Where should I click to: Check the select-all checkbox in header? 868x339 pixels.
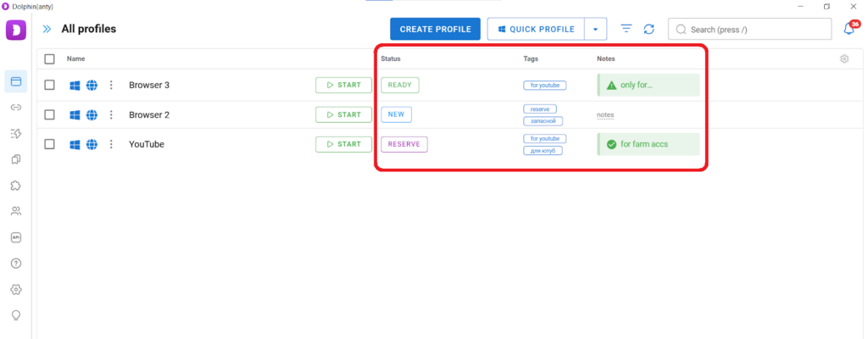pos(49,59)
